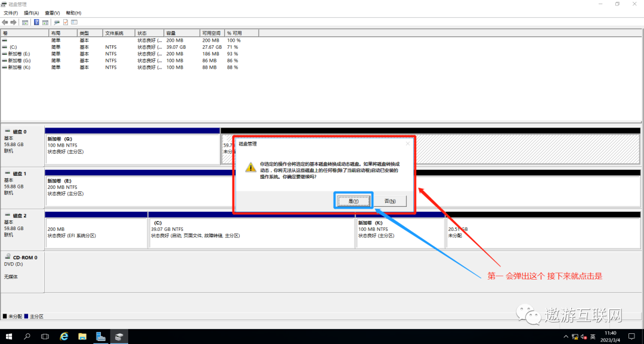Viewport: 644px width, 344px height.
Task: Confirm conversion with 是(Y) button
Action: [x=354, y=201]
